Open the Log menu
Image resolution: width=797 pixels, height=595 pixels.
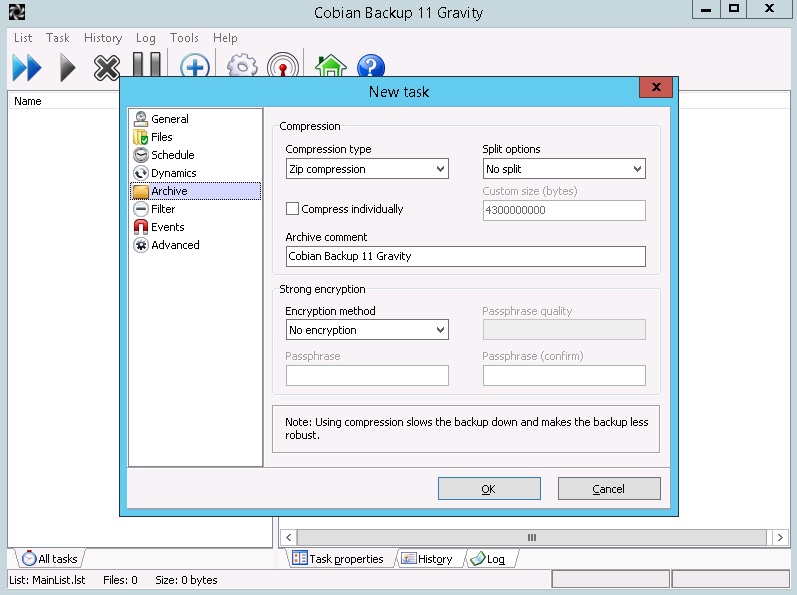coord(146,38)
